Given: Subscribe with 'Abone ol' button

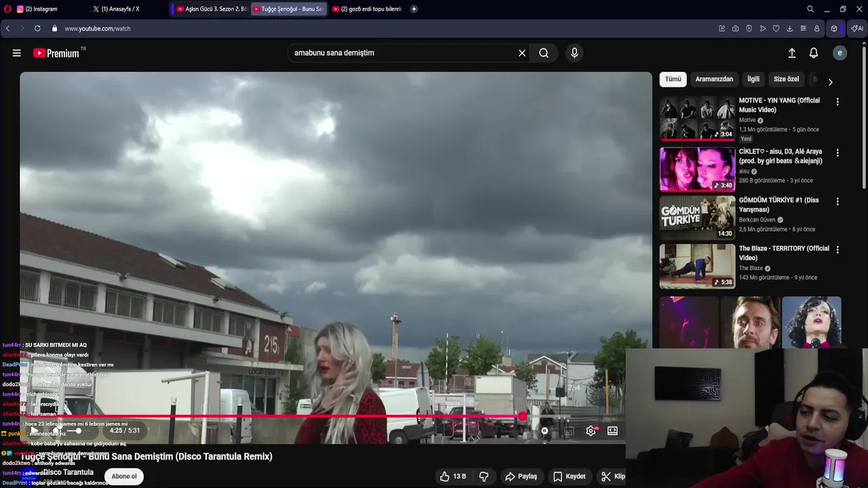Looking at the screenshot, I should (x=124, y=476).
